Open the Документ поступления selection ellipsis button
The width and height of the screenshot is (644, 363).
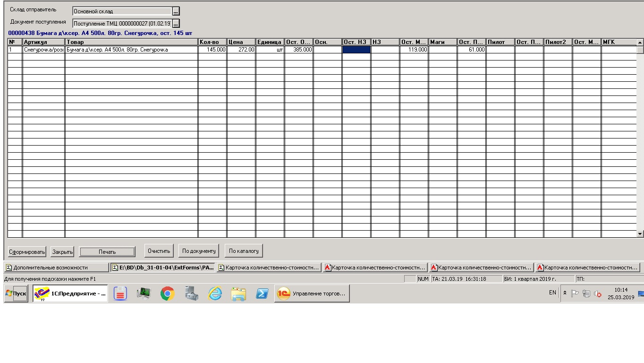[176, 23]
